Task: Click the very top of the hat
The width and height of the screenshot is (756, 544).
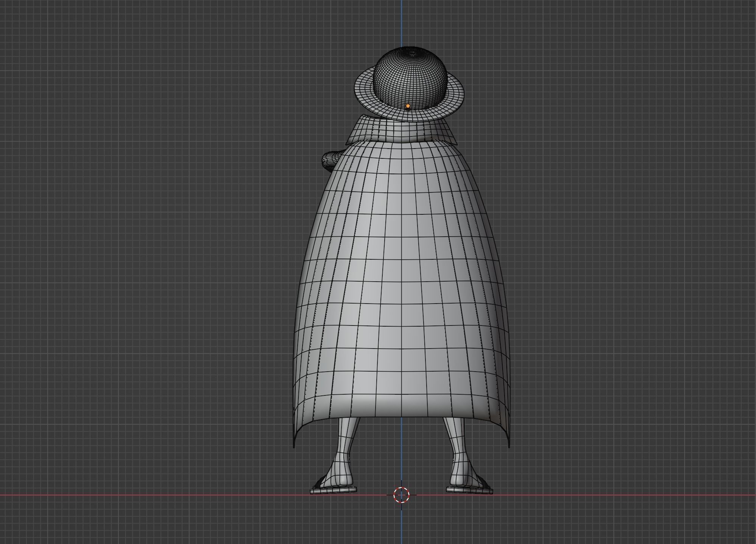Action: (411, 48)
